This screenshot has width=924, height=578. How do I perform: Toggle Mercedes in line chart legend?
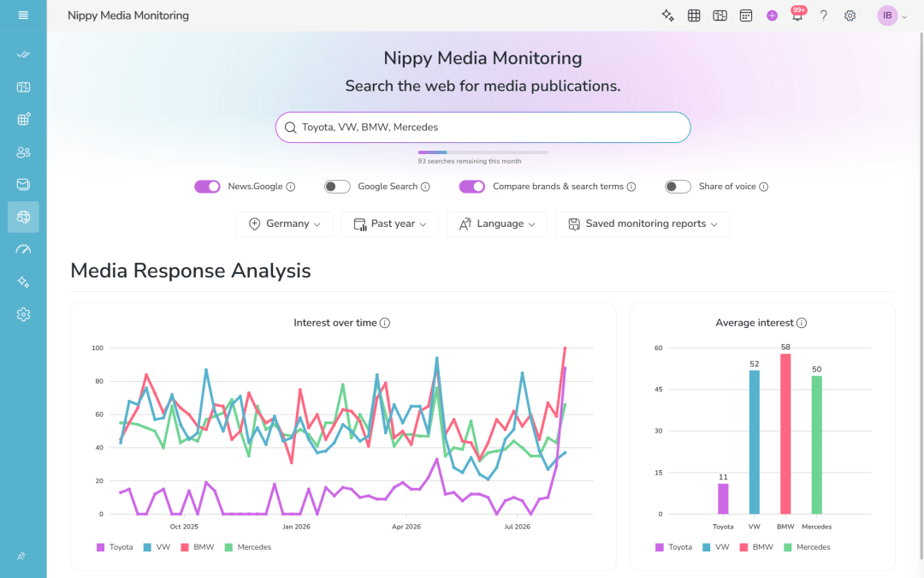[x=248, y=547]
